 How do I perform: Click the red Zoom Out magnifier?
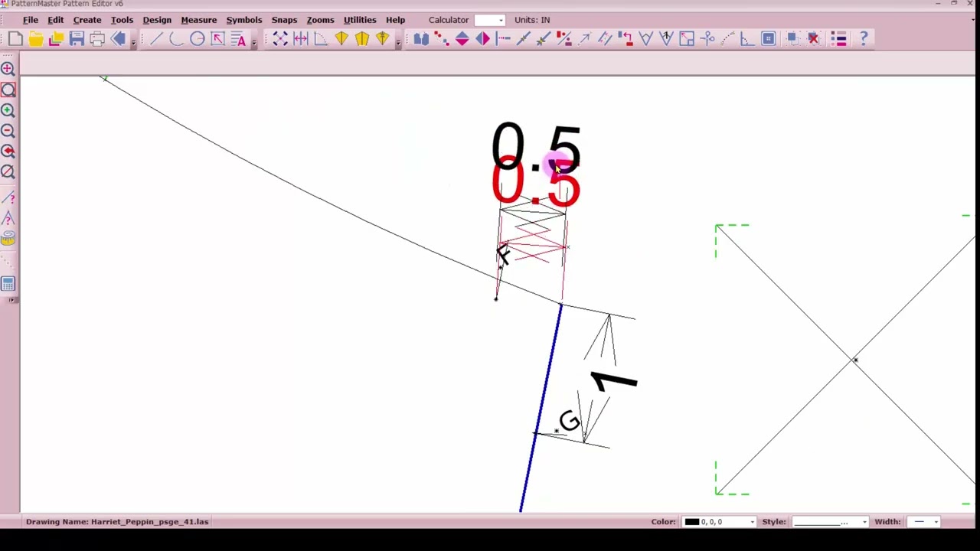pos(8,131)
